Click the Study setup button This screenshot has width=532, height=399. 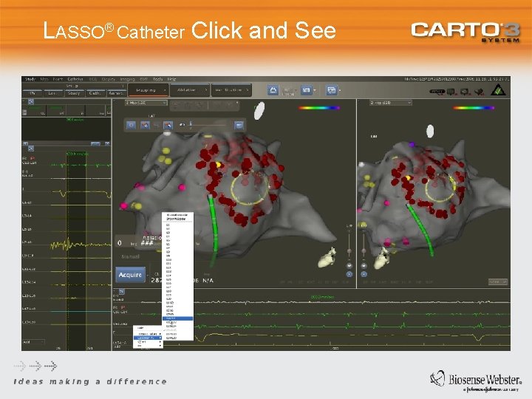[x=74, y=93]
